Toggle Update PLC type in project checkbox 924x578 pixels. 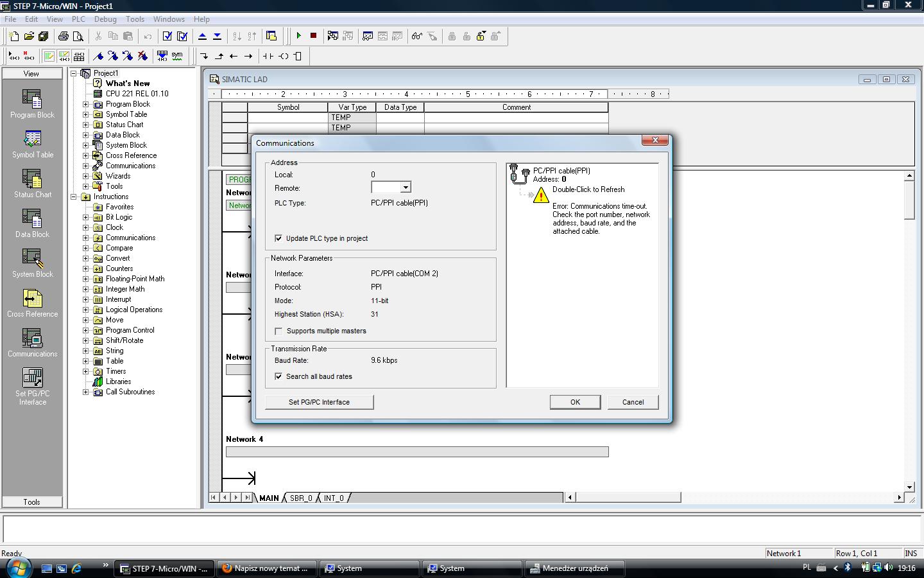278,238
